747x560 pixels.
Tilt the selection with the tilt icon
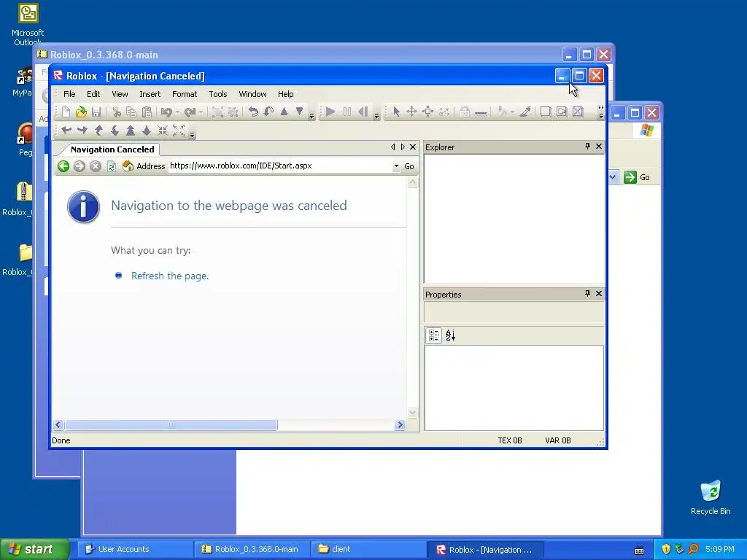pyautogui.click(x=268, y=112)
